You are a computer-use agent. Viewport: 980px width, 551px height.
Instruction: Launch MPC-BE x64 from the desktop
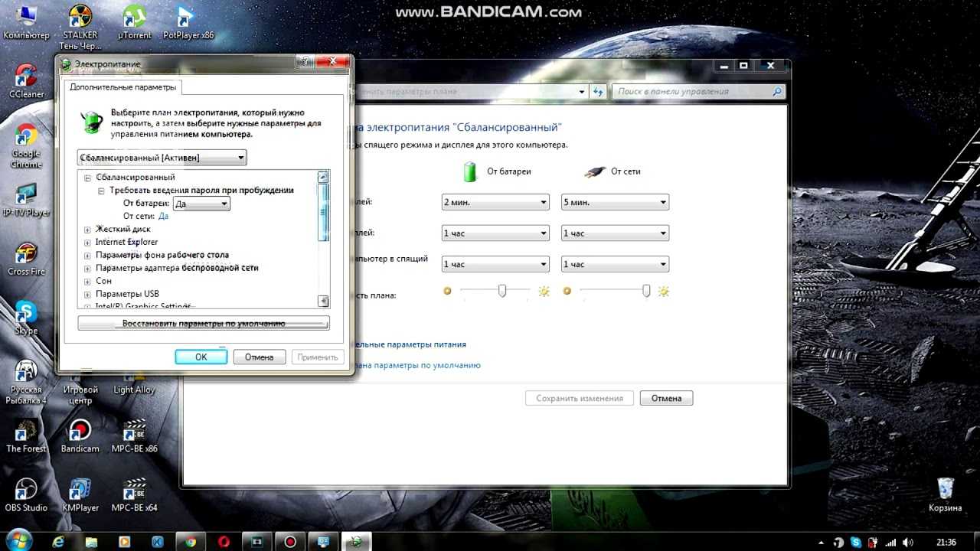coord(135,494)
